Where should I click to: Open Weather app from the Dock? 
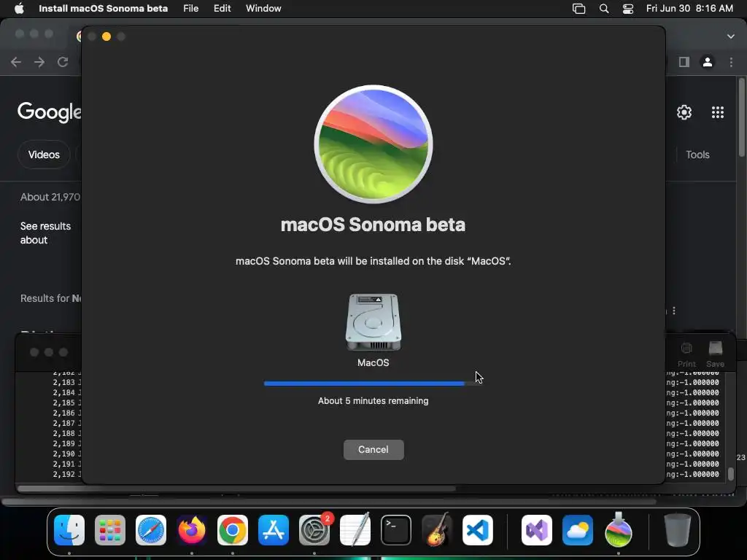click(578, 530)
